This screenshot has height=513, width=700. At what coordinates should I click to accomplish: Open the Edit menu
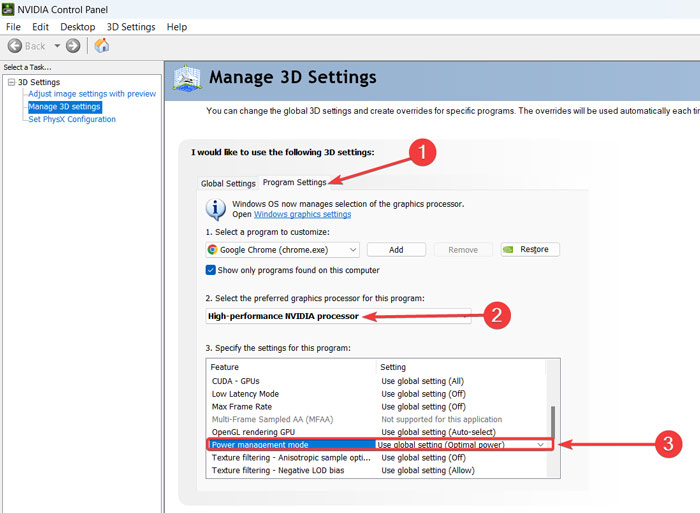(40, 27)
